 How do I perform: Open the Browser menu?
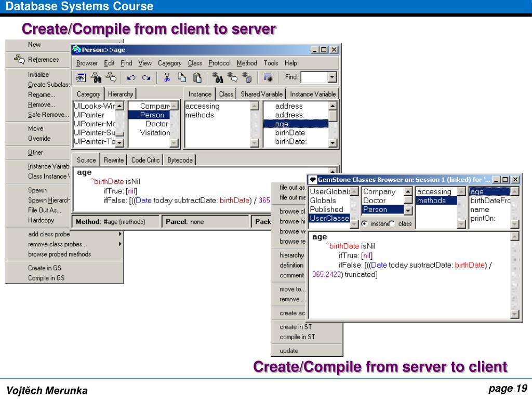[87, 63]
